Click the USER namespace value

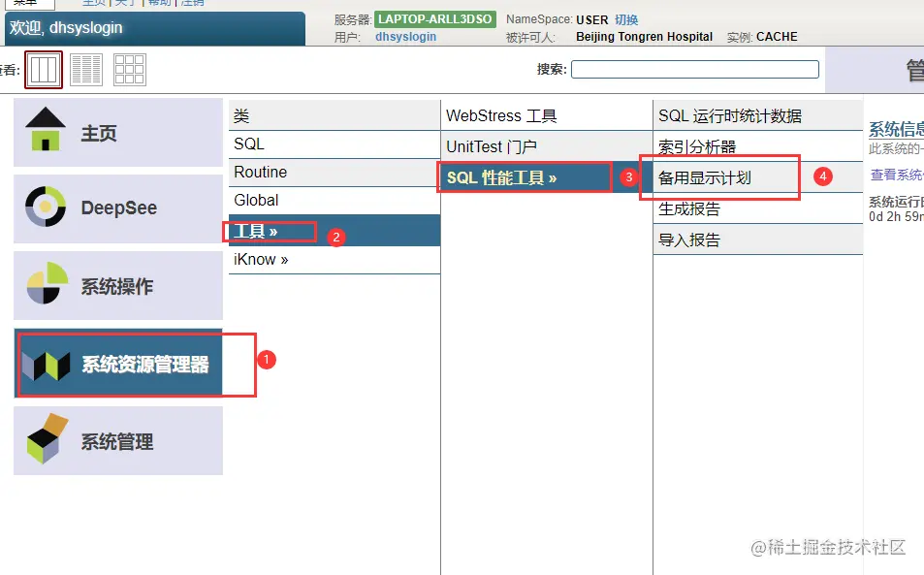[591, 20]
